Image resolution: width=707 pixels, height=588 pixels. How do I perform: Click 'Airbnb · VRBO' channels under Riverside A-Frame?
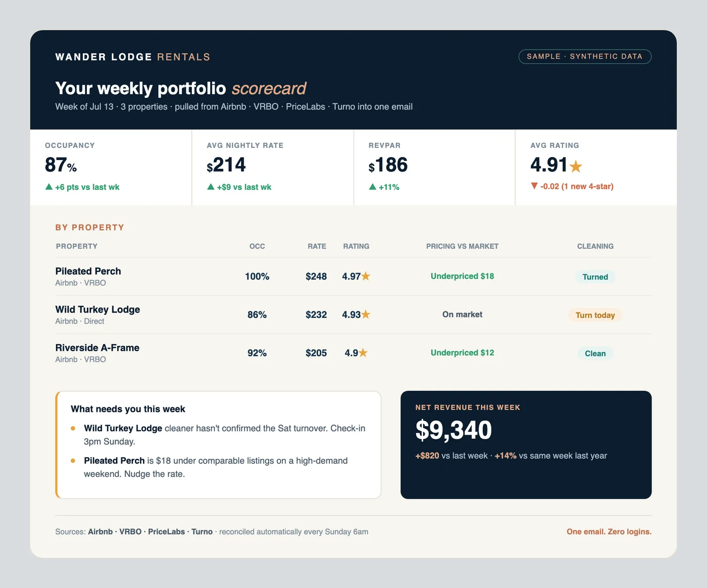pyautogui.click(x=81, y=359)
